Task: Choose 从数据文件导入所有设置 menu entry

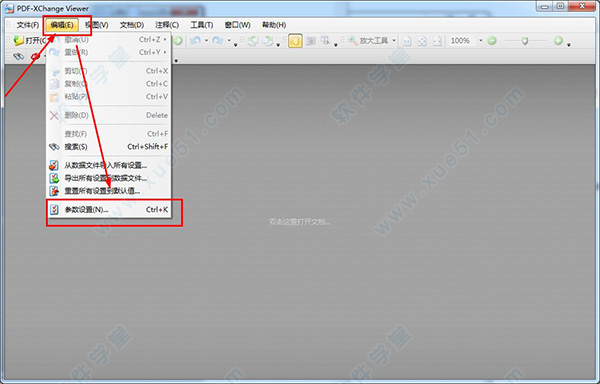Action: click(x=108, y=165)
